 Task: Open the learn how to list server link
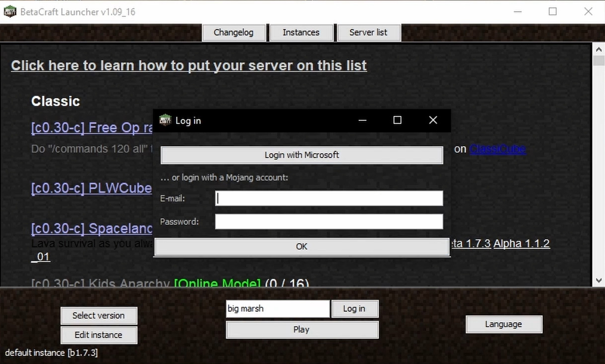[x=189, y=66]
